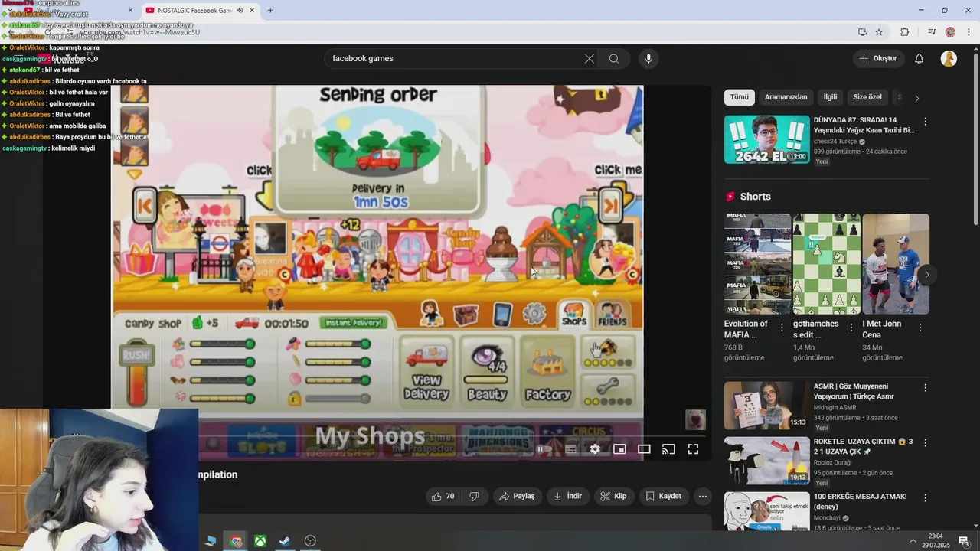
Task: Switch to the NOSTALGIC Facebook Games tab
Action: coord(194,11)
